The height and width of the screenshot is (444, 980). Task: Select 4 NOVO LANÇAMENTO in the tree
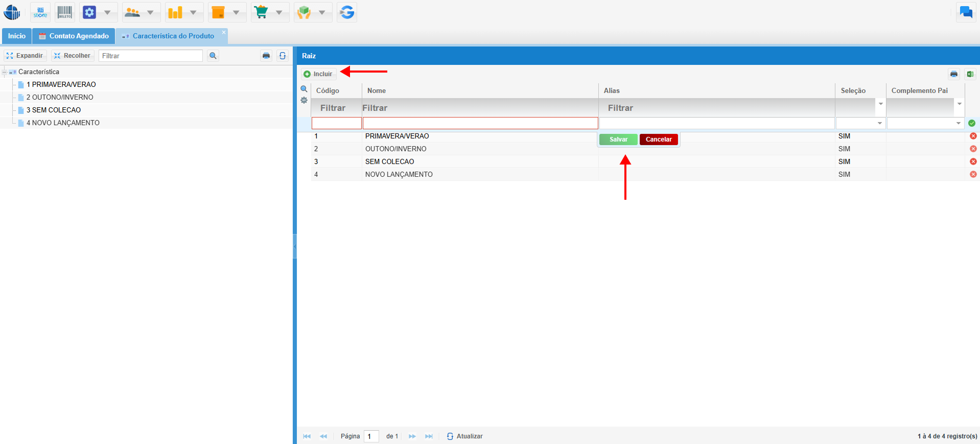pos(63,123)
